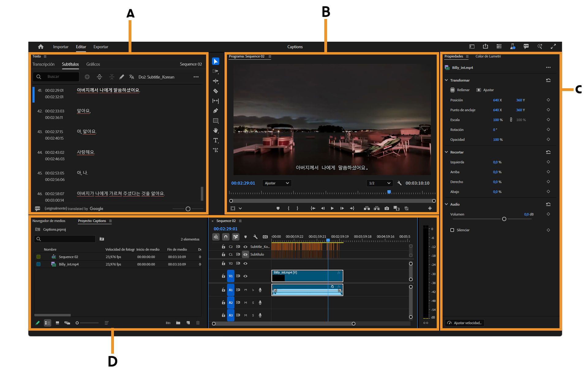Switch to the Transcripción tab
This screenshot has width=588, height=380.
click(x=43, y=64)
